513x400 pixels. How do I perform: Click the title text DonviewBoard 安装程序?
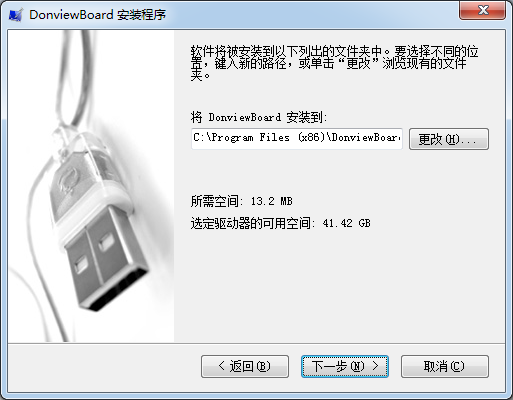click(97, 15)
